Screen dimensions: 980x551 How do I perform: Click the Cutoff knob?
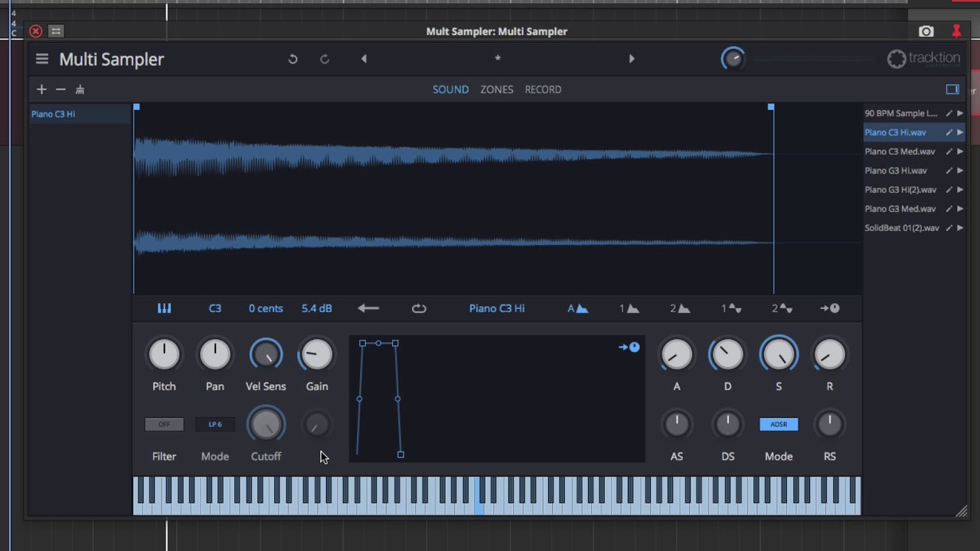(266, 424)
